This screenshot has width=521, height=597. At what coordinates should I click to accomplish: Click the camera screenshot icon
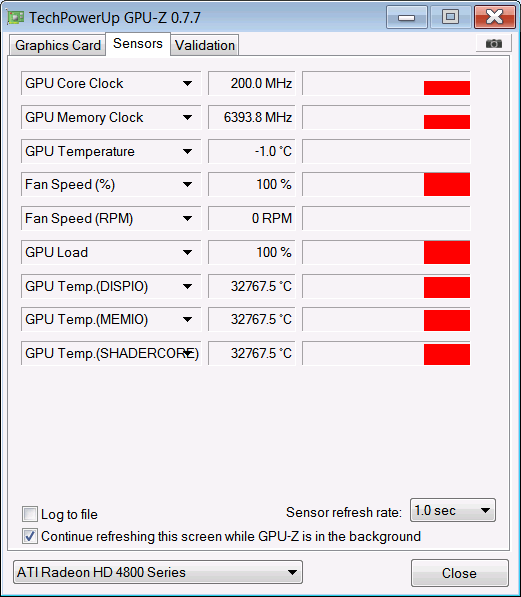coord(494,43)
